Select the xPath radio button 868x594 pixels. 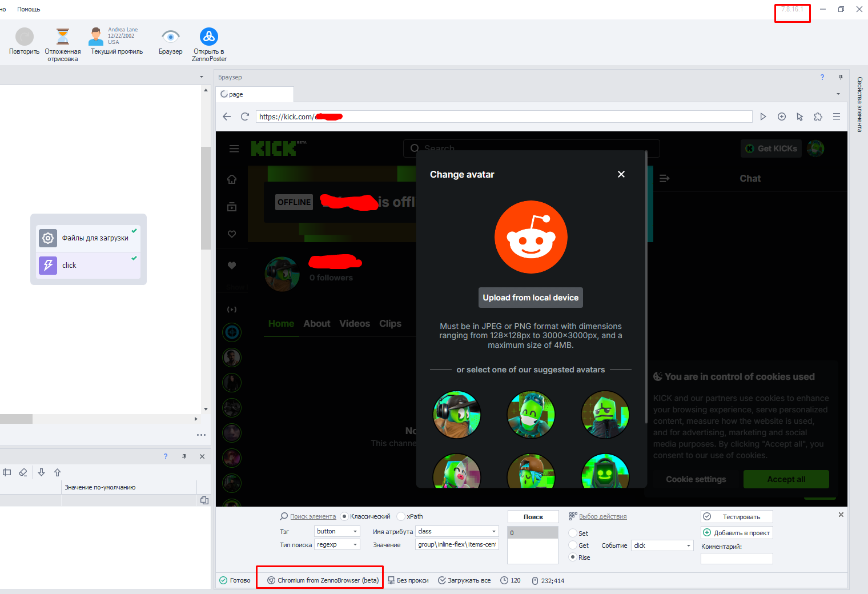(401, 516)
